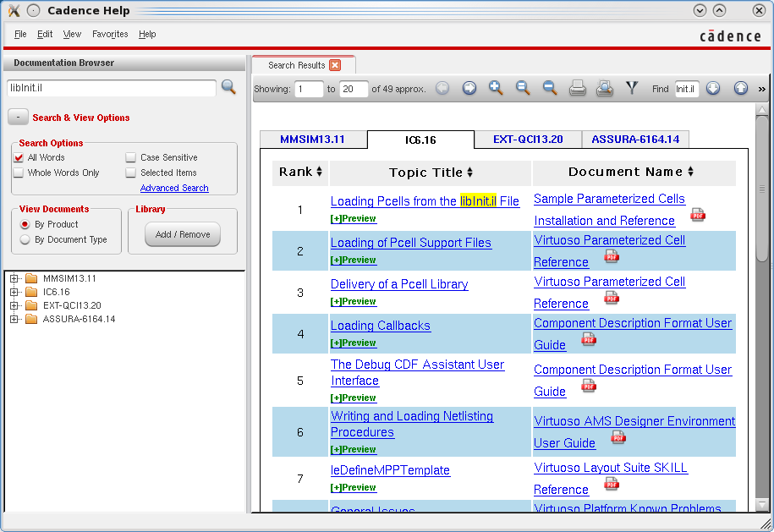
Task: Sort results by Topic Title arrows
Action: coord(470,172)
